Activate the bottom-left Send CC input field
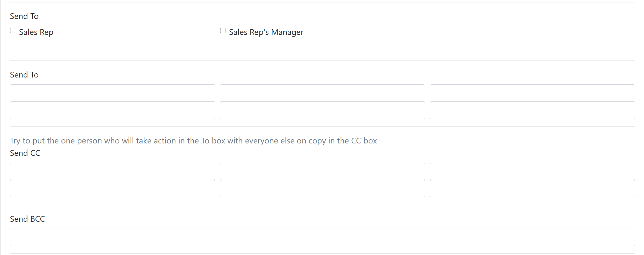Screen dimensions: 644x255 pos(112,189)
